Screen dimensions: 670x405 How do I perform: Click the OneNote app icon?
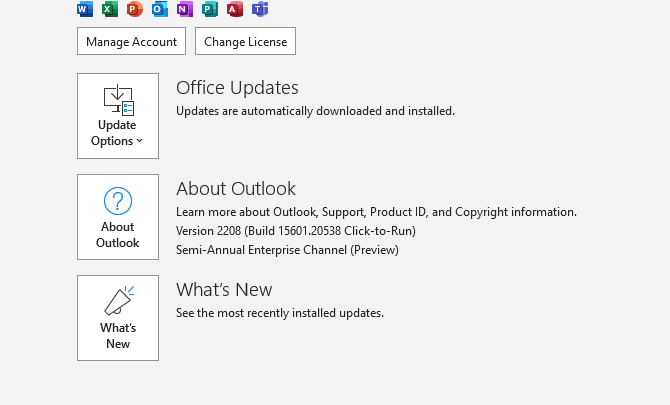point(184,9)
